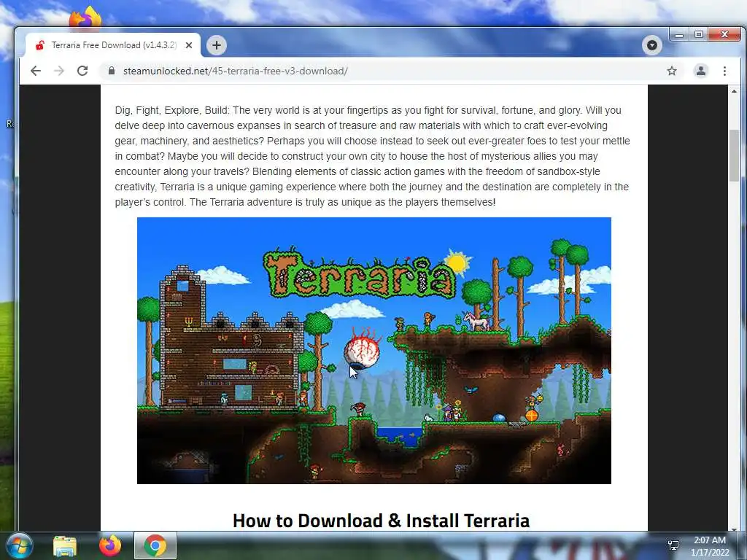Click the tab's red unlocked padlock favicon
The height and width of the screenshot is (560, 747).
pos(40,45)
